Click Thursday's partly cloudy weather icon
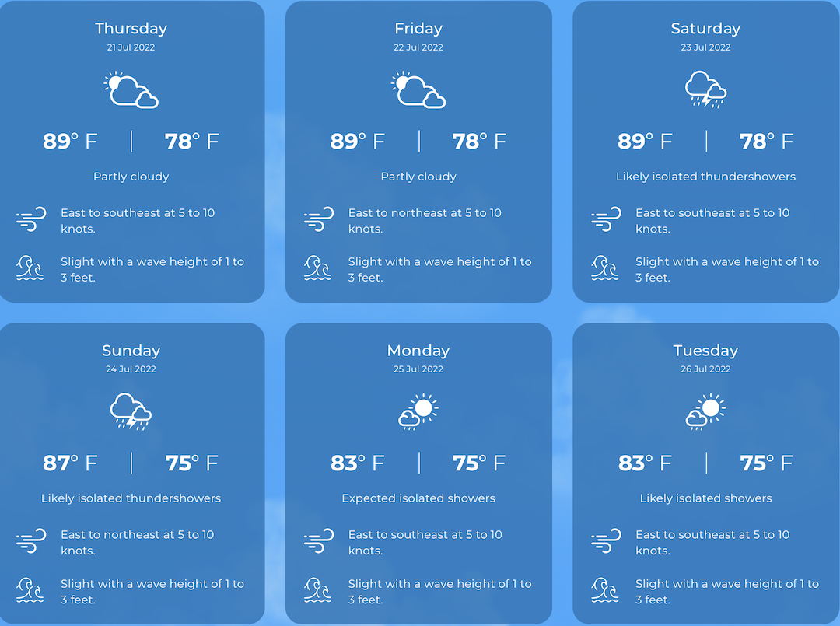The image size is (840, 626). [x=131, y=89]
